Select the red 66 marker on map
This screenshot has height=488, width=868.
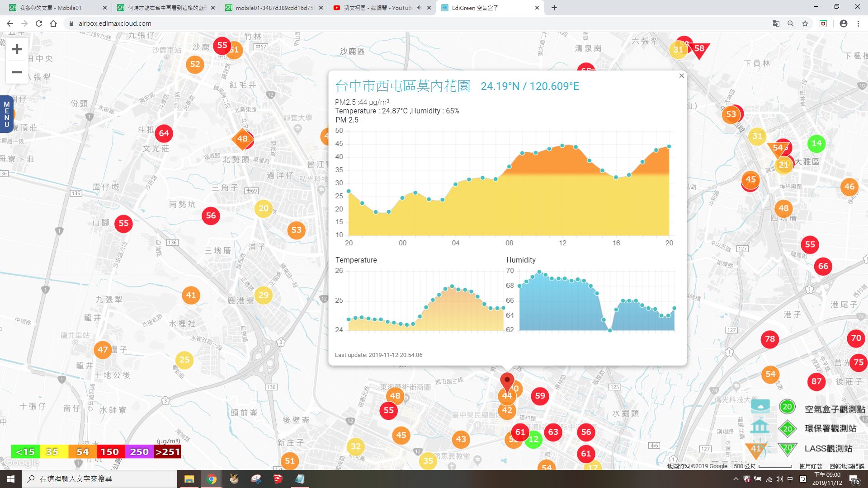tap(823, 267)
